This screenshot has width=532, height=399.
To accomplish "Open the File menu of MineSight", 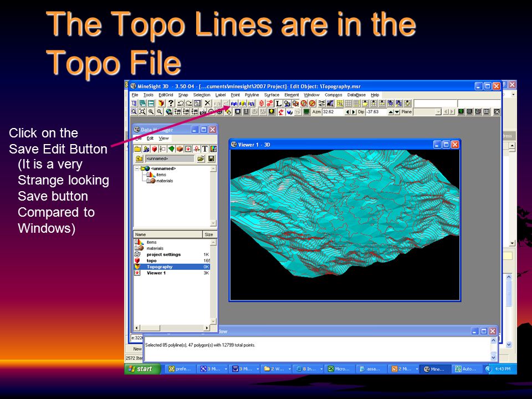I will [135, 95].
